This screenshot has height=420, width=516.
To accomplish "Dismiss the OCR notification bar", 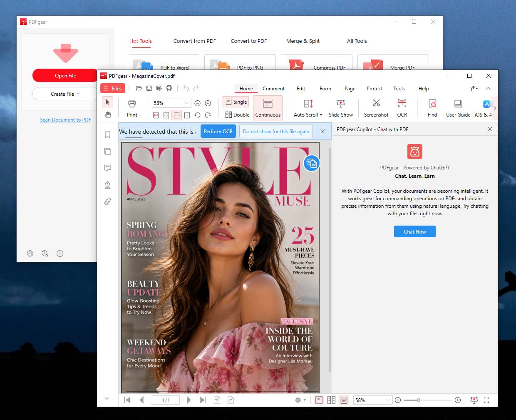I will click(x=322, y=131).
